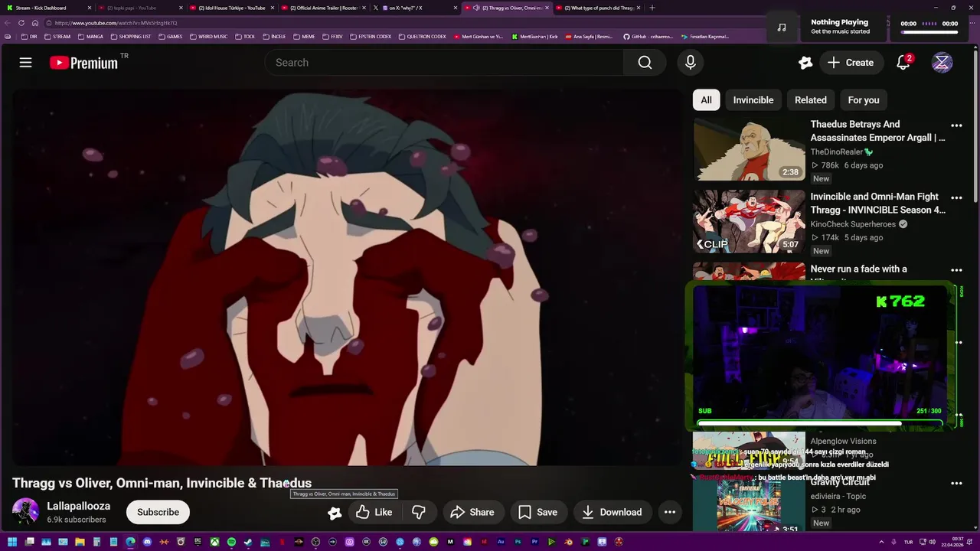The height and width of the screenshot is (551, 980).
Task: Open options for Invincible and Omni-Man Fight video
Action: (956, 197)
